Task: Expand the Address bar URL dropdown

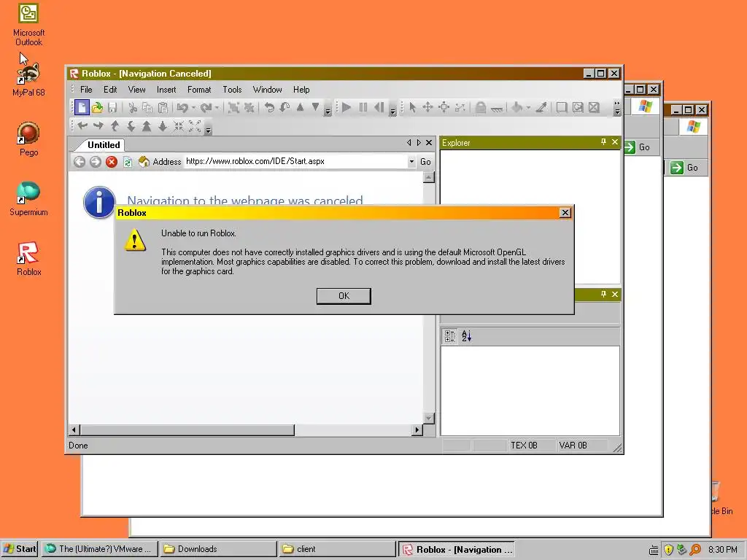Action: click(x=411, y=162)
